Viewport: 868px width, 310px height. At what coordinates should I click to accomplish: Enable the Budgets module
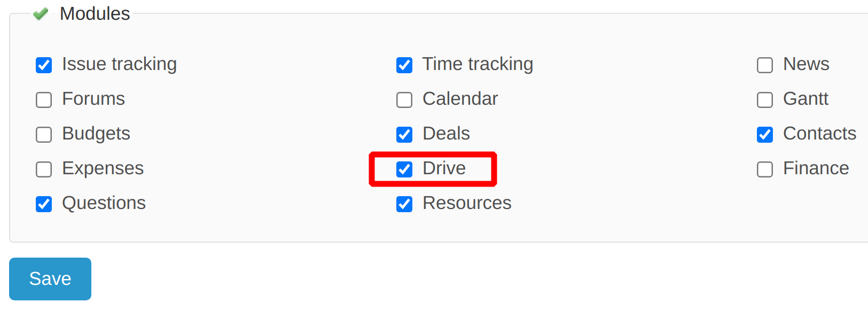43,135
